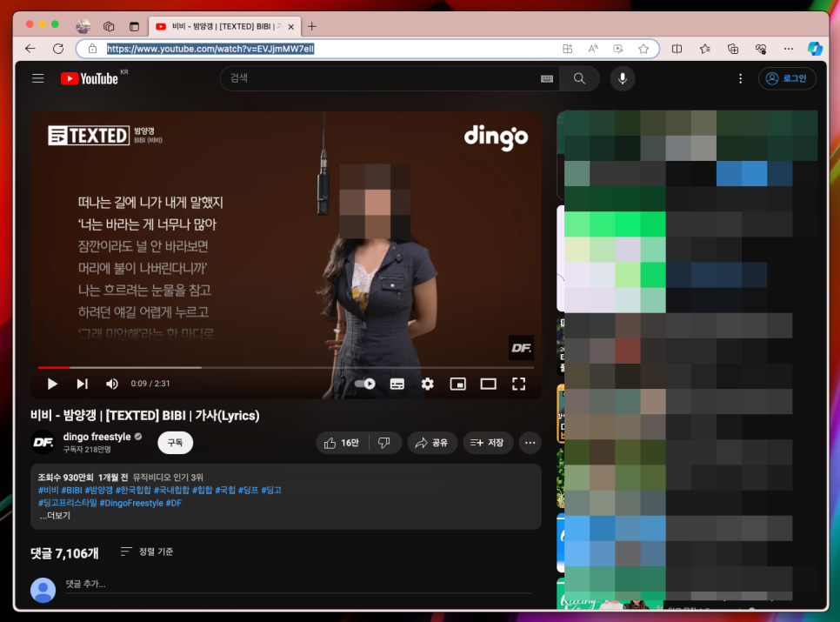
Task: Click the DF channel watermark on the video
Action: click(521, 348)
